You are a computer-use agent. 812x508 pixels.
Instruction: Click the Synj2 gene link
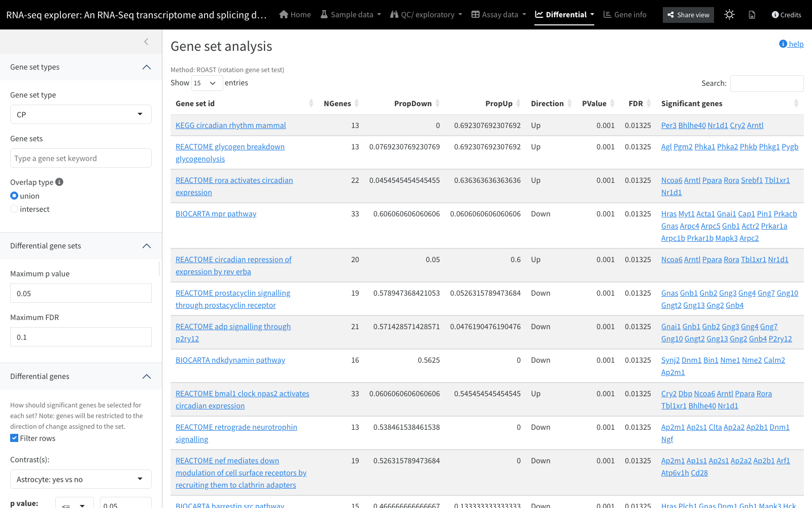[x=670, y=360]
